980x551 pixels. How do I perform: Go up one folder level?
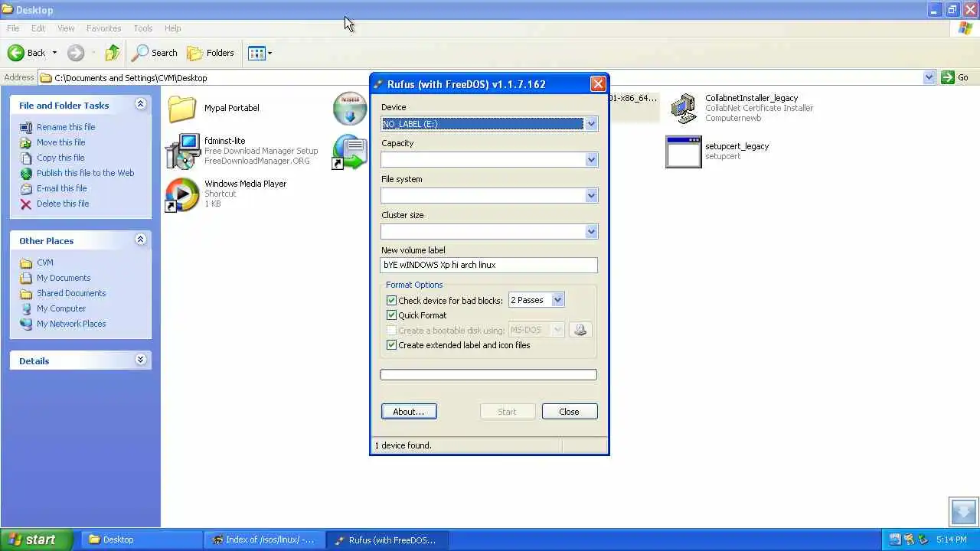[113, 53]
